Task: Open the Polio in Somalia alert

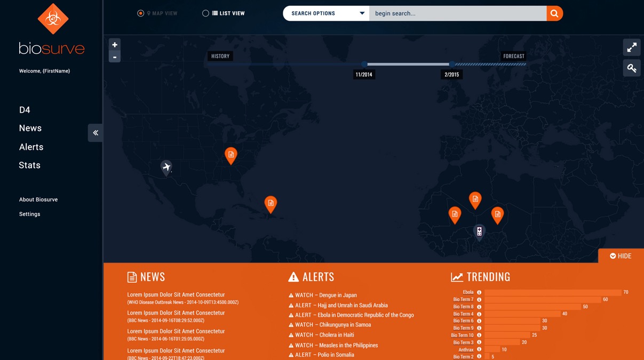Action: (x=321, y=355)
